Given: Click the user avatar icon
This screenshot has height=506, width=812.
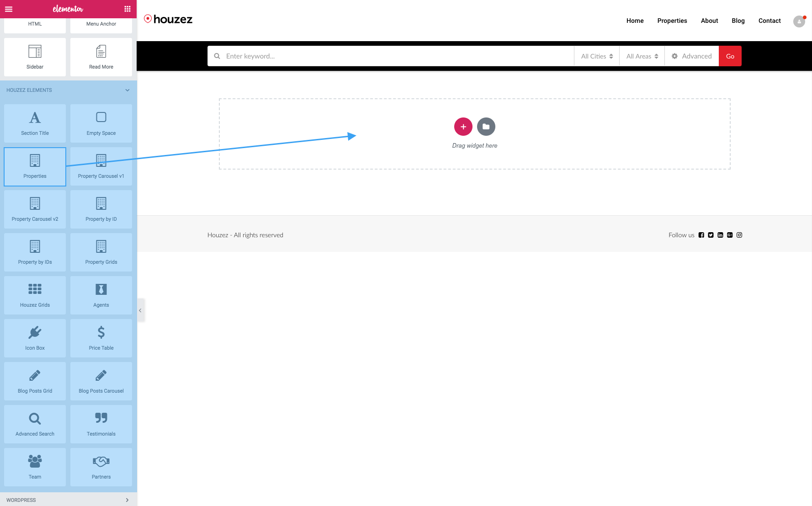Looking at the screenshot, I should [799, 21].
